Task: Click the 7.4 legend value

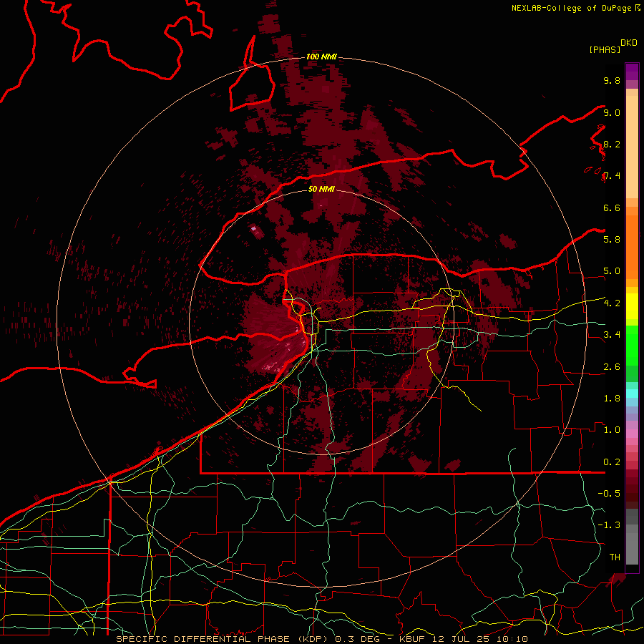Action: point(612,176)
